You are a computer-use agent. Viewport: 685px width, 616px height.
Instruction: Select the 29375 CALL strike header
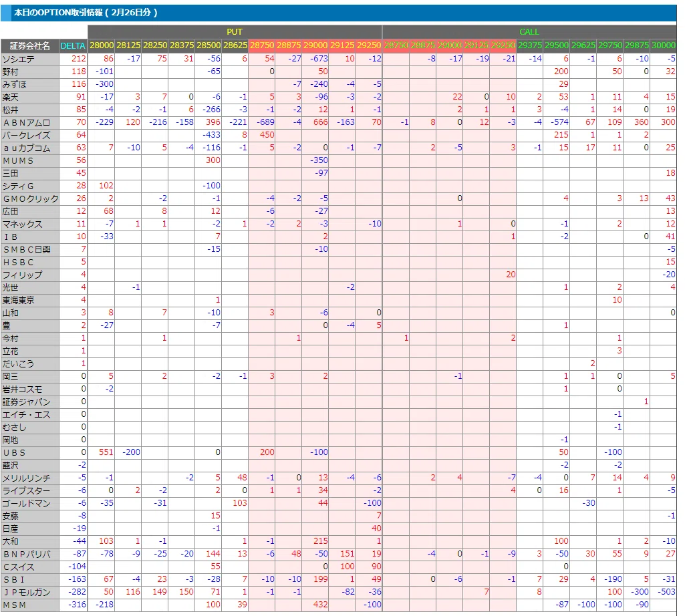pyautogui.click(x=529, y=45)
